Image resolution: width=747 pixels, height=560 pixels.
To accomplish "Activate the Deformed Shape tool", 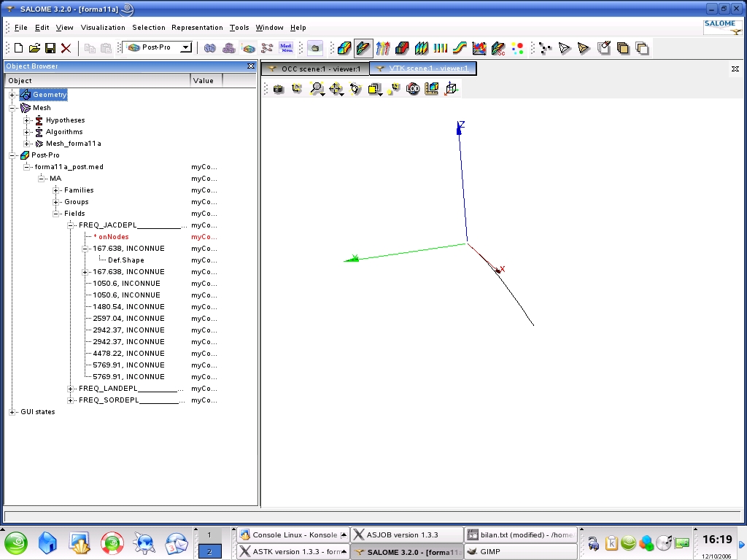I will [363, 48].
